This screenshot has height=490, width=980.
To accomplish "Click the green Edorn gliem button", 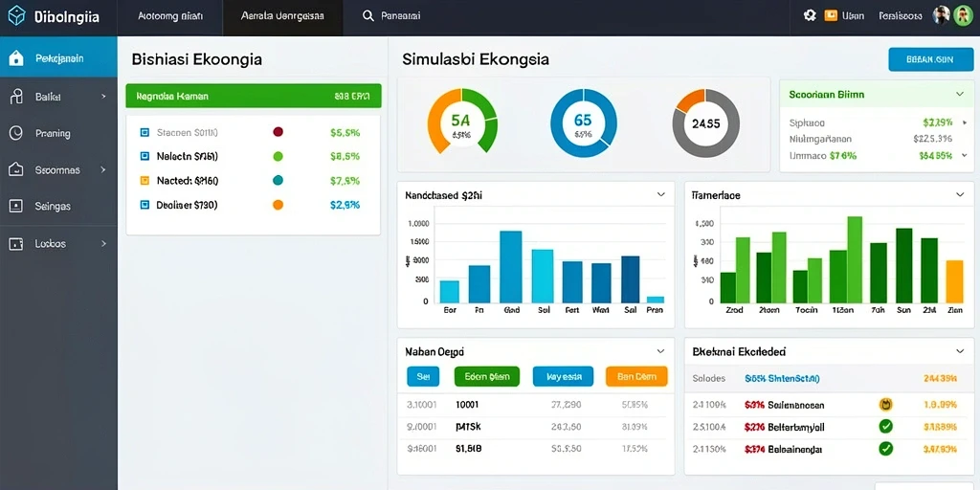I will pyautogui.click(x=487, y=377).
